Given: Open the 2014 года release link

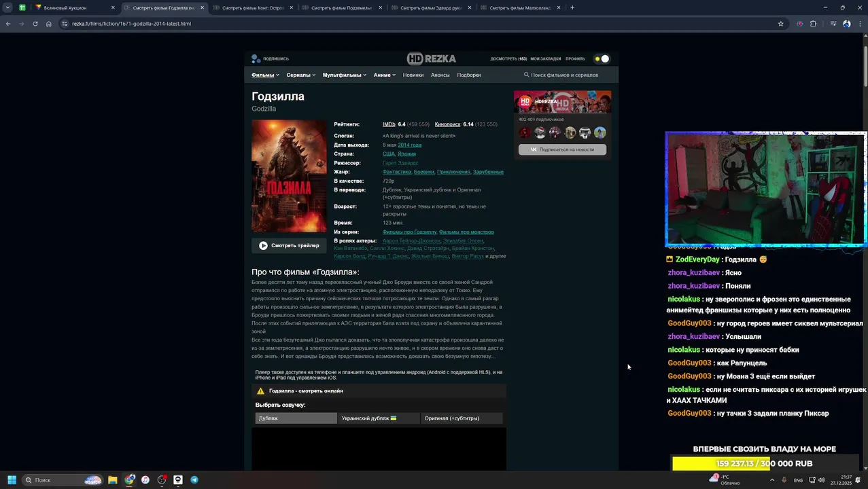Looking at the screenshot, I should point(409,145).
